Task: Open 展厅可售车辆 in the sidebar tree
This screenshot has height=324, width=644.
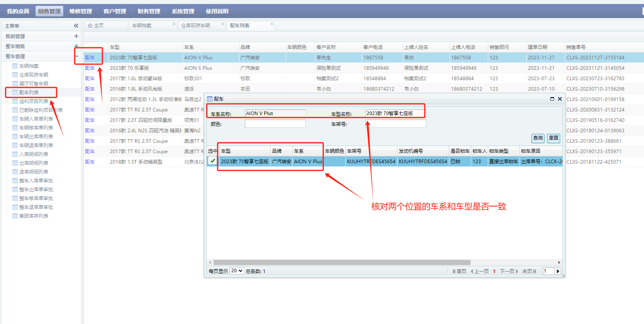Action: coord(34,84)
